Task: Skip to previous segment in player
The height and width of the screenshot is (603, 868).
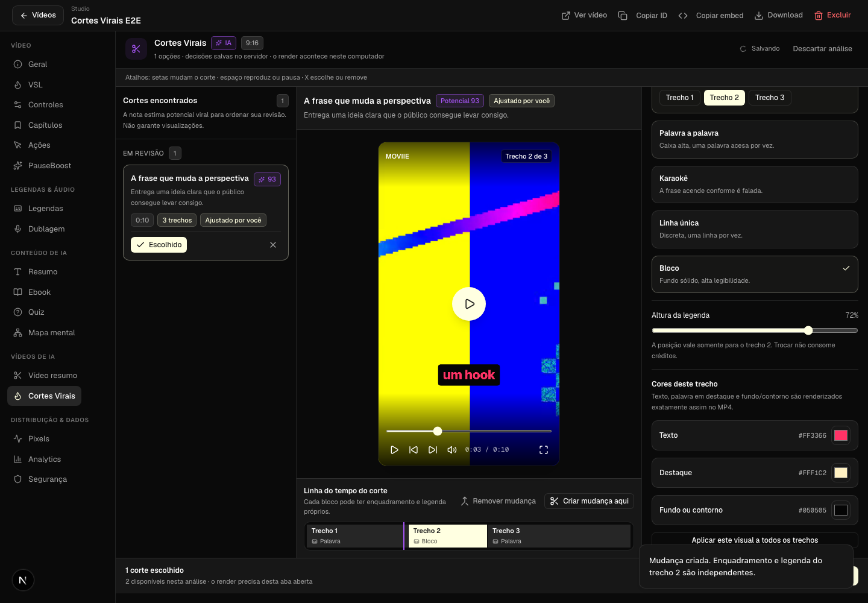Action: (x=414, y=450)
